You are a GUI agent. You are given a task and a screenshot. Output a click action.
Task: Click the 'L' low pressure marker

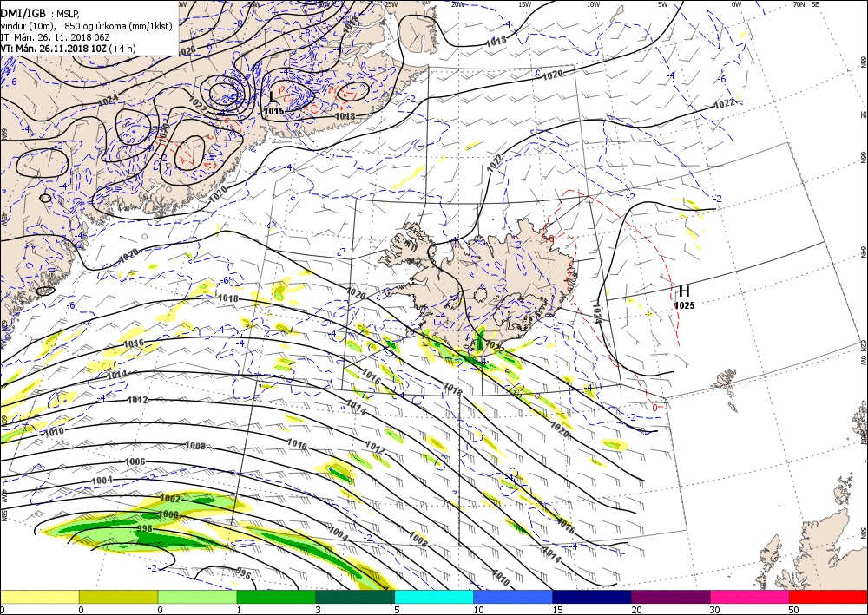pyautogui.click(x=273, y=98)
